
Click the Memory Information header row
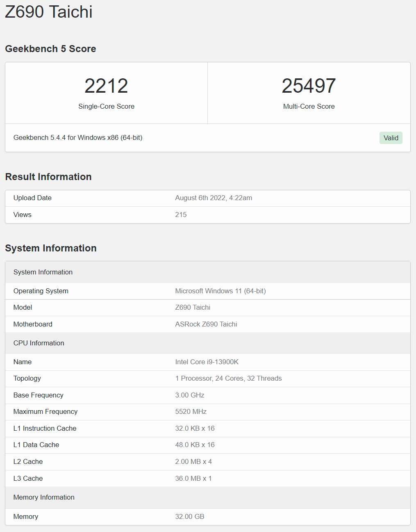click(208, 497)
